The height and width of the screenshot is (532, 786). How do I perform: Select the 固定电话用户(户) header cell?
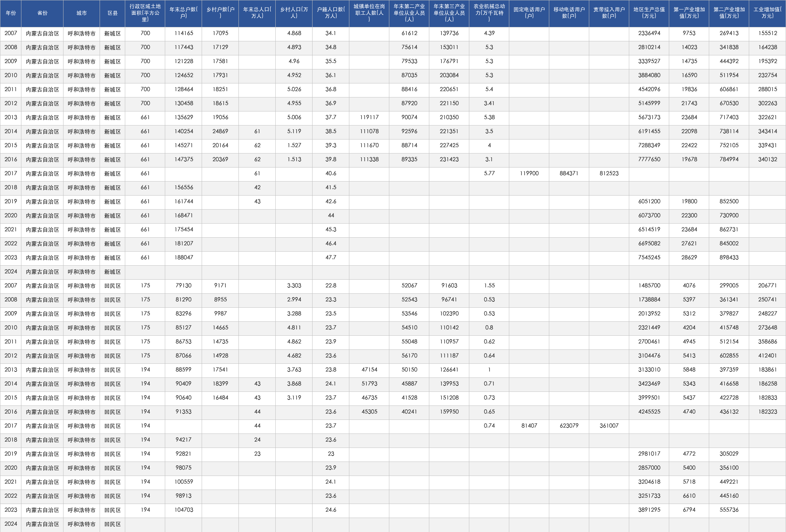529,13
